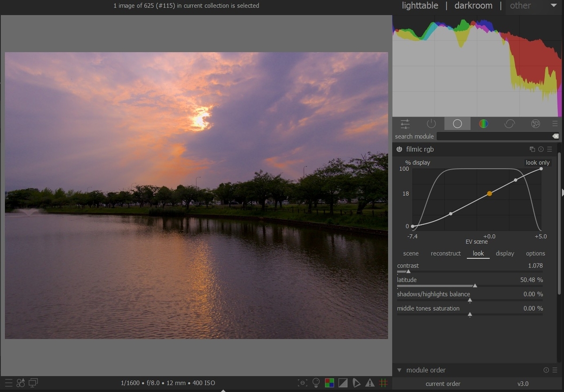Switch to scene tab

[x=411, y=254]
